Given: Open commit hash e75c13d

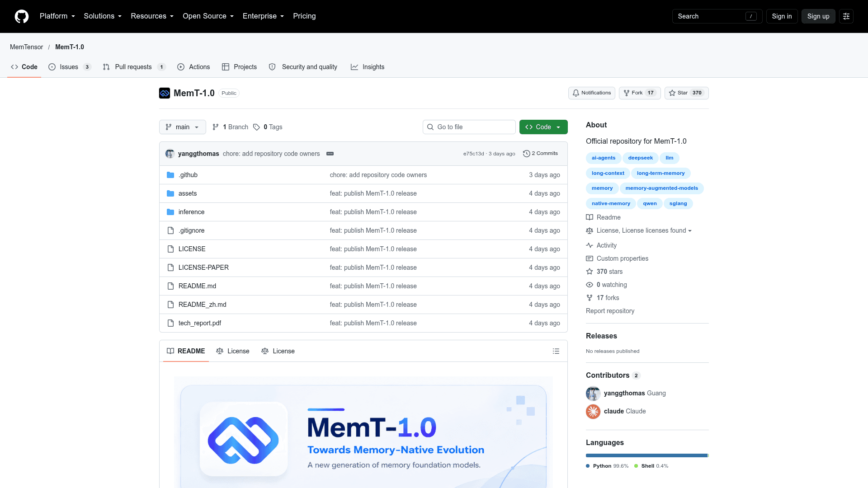Looking at the screenshot, I should pos(473,154).
